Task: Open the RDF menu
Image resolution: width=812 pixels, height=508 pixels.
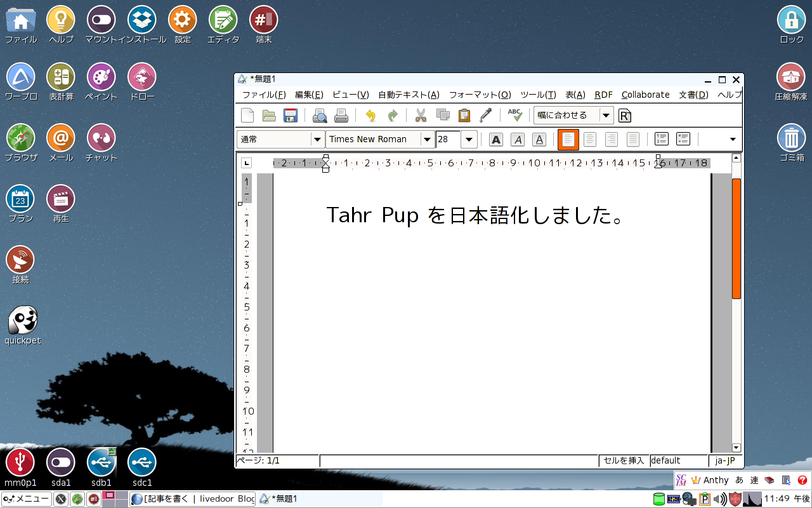Action: click(603, 95)
